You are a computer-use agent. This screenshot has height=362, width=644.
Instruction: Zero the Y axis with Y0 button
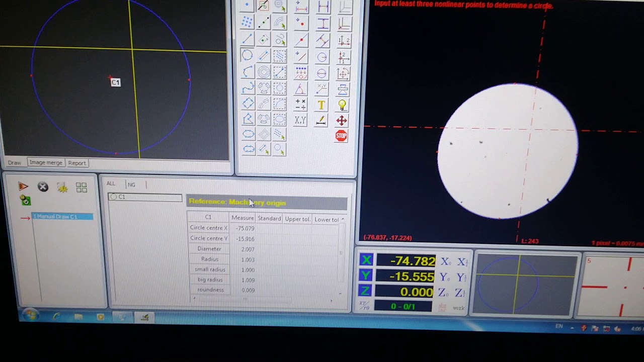(x=444, y=277)
